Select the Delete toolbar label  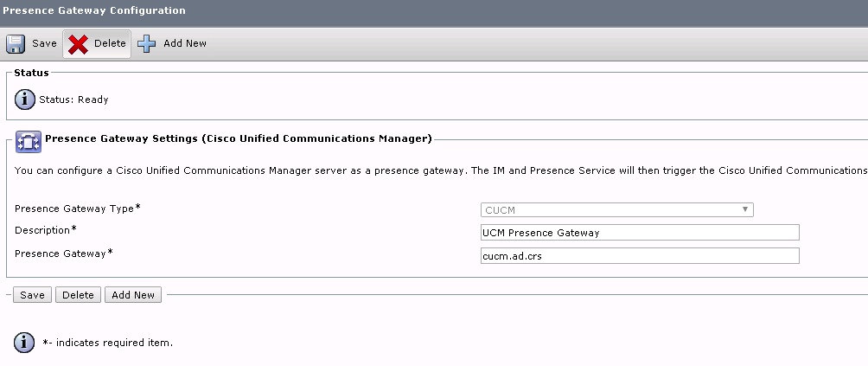(110, 43)
